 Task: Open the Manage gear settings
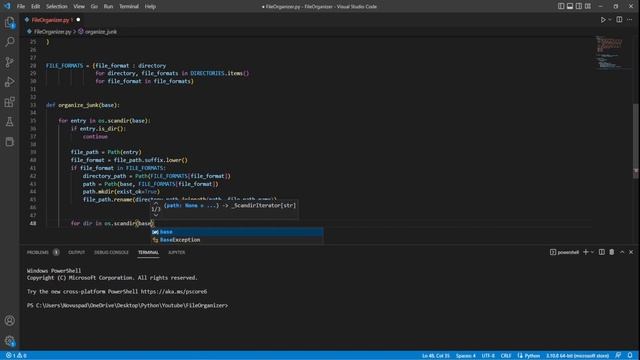pyautogui.click(x=9, y=340)
